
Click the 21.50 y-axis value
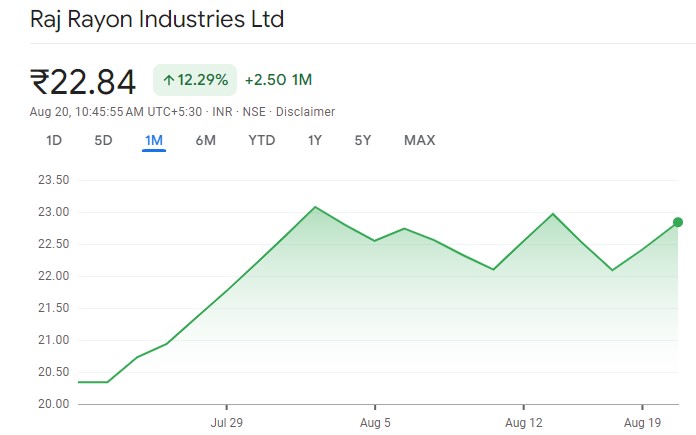[54, 308]
